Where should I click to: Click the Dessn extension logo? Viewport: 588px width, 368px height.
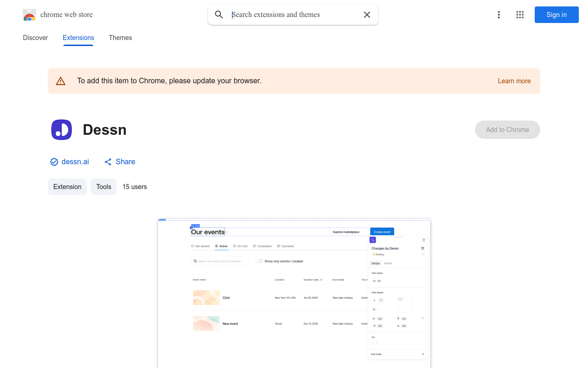(x=62, y=130)
